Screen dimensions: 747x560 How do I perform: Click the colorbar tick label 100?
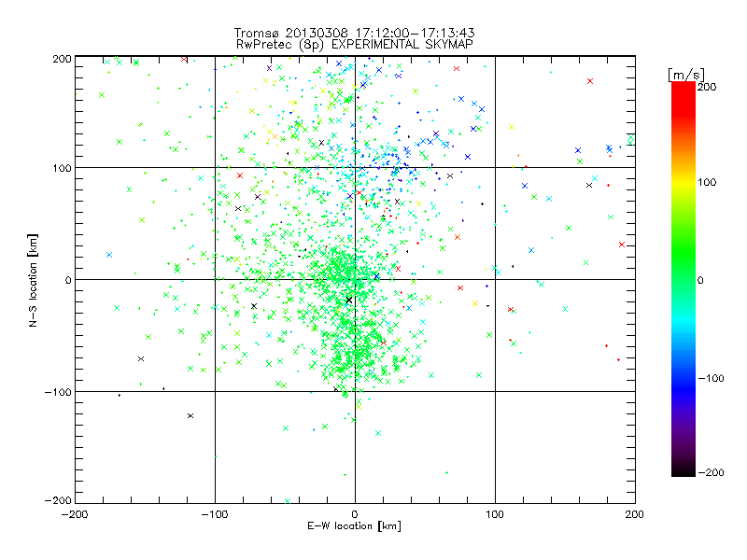click(707, 182)
